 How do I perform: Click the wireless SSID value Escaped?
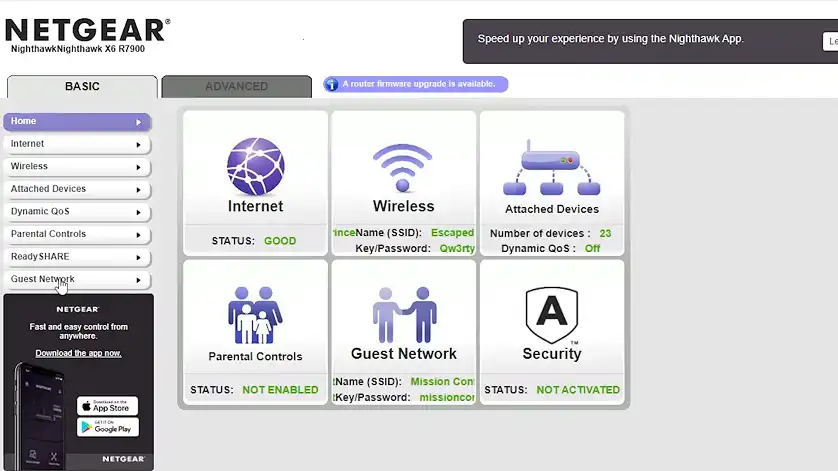pyautogui.click(x=452, y=233)
